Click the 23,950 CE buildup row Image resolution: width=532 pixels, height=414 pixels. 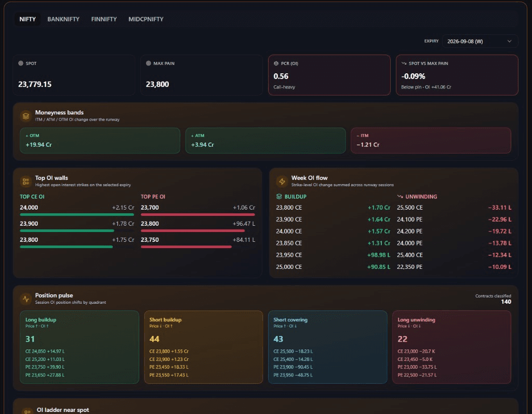[x=333, y=255]
